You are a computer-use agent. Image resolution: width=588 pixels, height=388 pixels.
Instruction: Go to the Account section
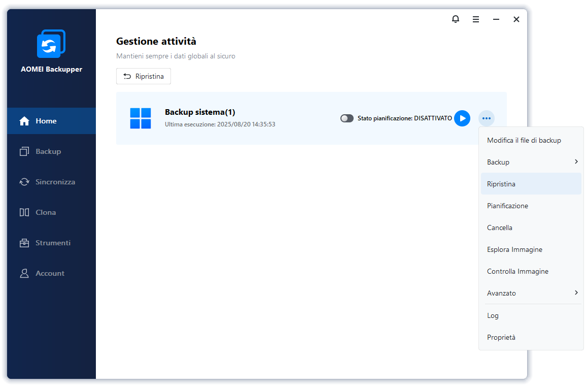pyautogui.click(x=50, y=273)
